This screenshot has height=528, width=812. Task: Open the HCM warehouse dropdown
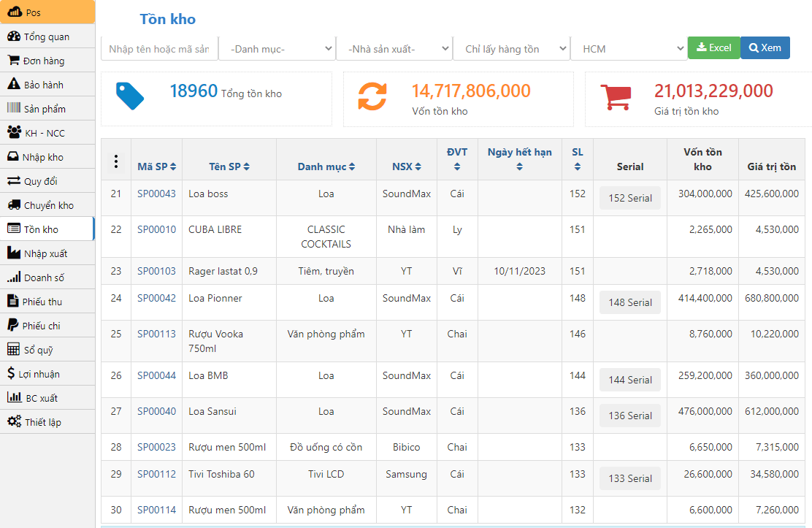point(629,49)
